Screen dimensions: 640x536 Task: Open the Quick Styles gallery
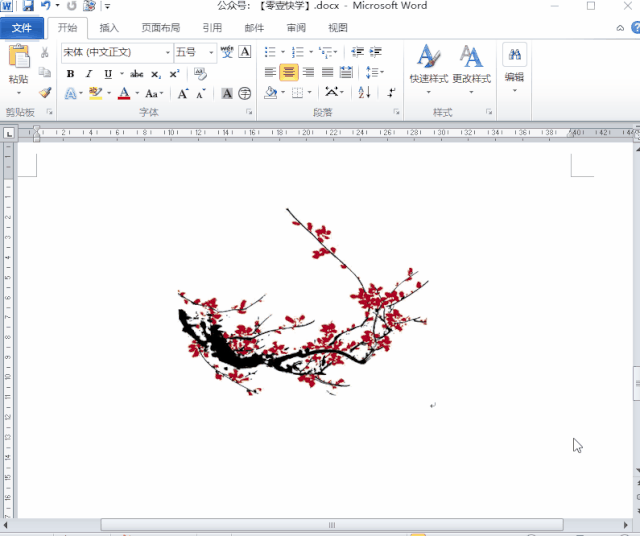[429, 68]
